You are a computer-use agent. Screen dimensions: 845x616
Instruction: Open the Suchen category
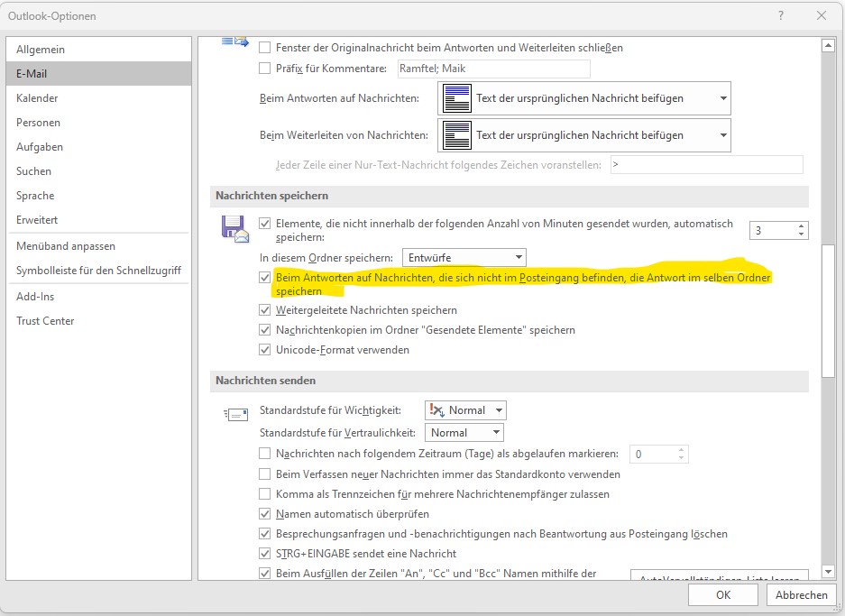tap(98, 170)
